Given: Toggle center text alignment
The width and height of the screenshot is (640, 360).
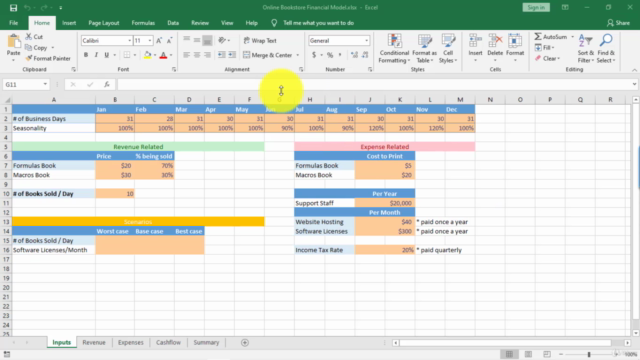Looking at the screenshot, I should pyautogui.click(x=197, y=55).
